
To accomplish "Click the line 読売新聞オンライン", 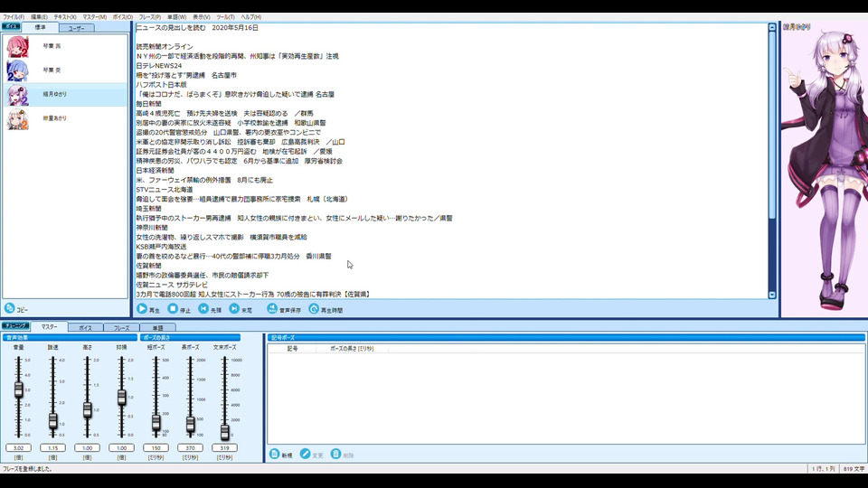I will (x=165, y=46).
